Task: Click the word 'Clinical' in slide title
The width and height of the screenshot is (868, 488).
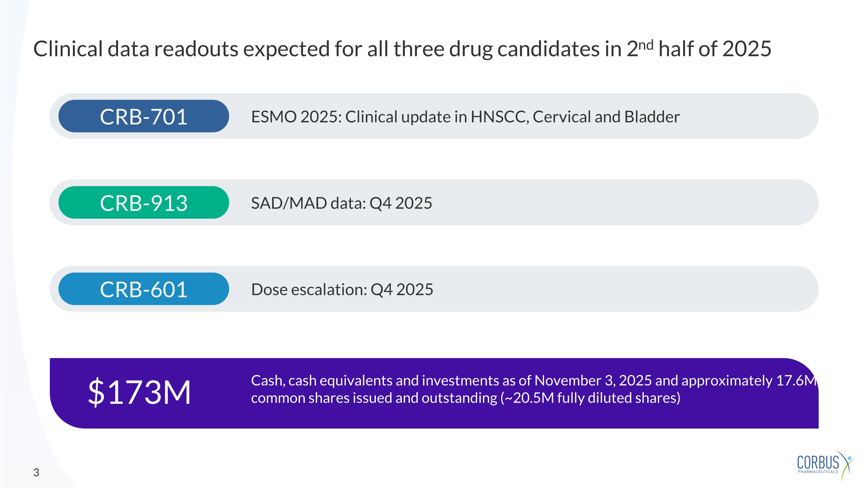Action: click(68, 49)
